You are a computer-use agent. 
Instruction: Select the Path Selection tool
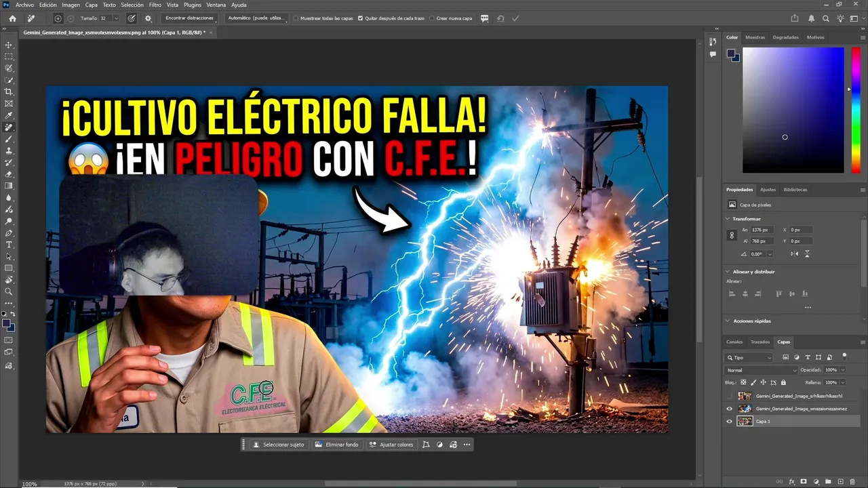[9, 256]
